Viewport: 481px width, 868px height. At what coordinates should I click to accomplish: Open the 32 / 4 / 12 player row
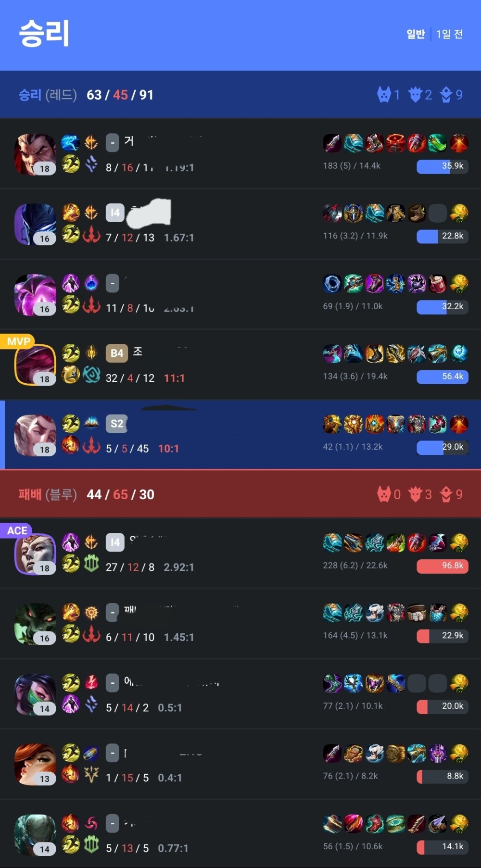pyautogui.click(x=240, y=365)
